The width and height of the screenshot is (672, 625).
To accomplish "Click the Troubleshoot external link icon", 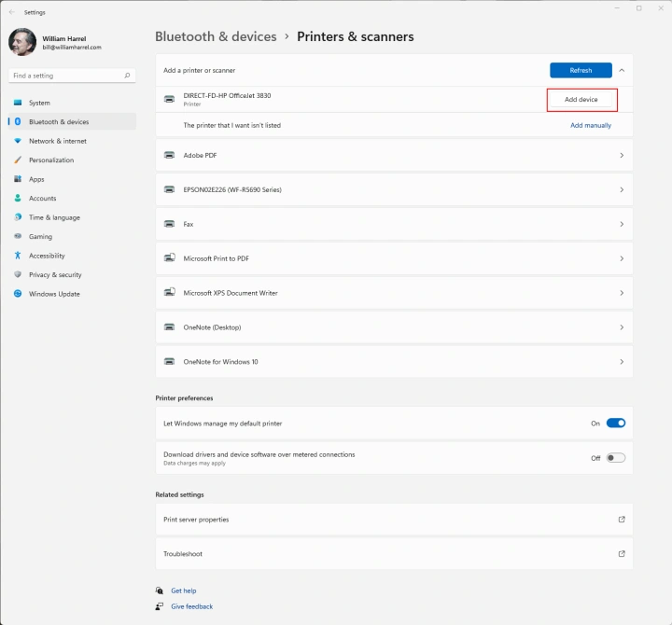I will tap(622, 554).
